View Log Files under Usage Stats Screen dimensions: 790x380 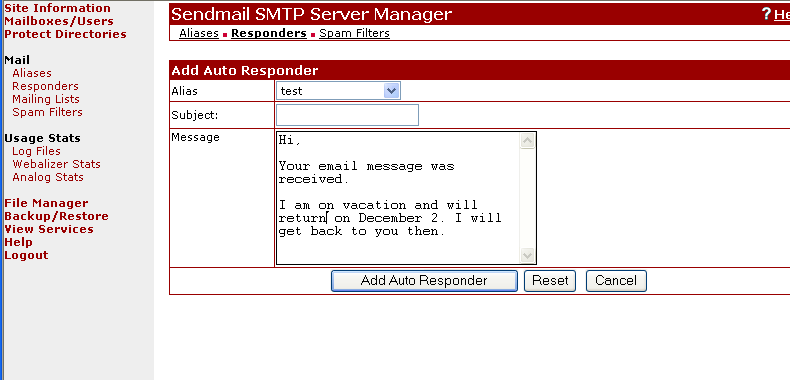point(36,151)
